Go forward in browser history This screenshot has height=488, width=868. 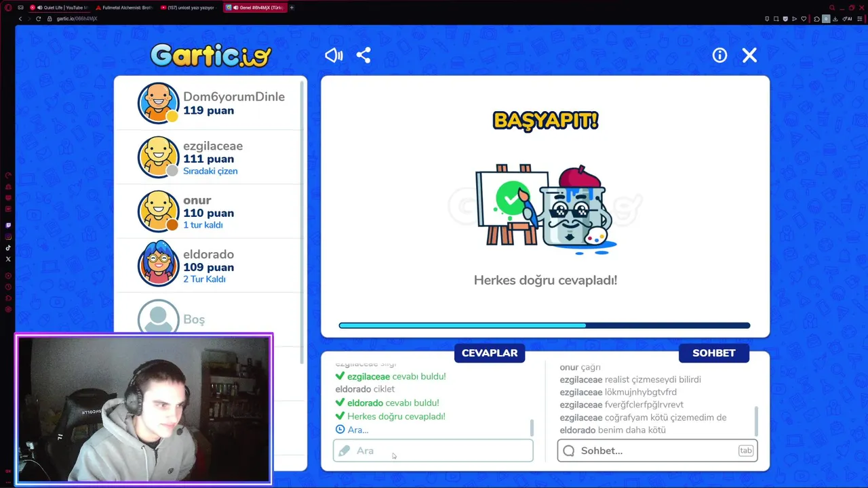[x=29, y=18]
